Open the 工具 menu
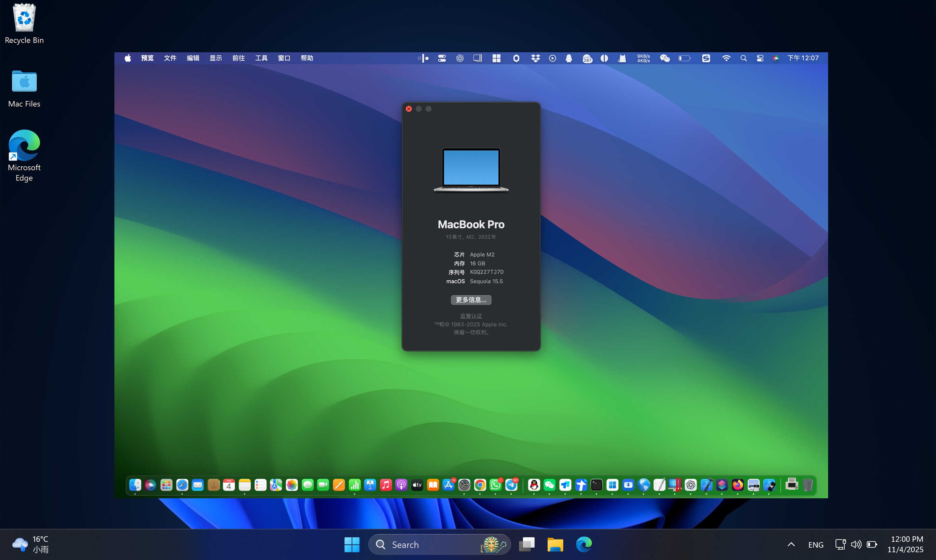Screen dimensions: 936x560 (261, 58)
